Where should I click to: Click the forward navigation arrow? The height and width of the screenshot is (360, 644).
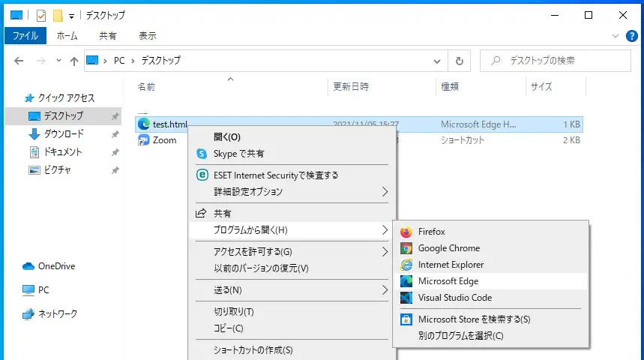click(x=41, y=61)
